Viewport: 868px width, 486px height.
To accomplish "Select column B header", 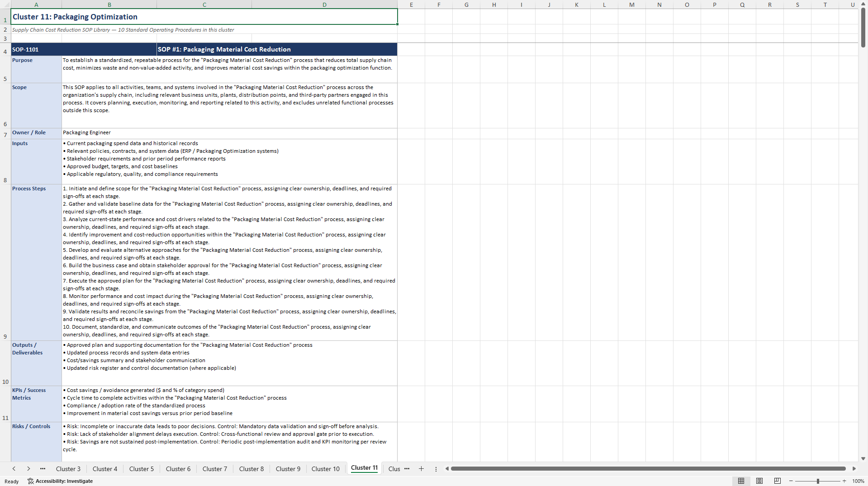I will [109, 5].
